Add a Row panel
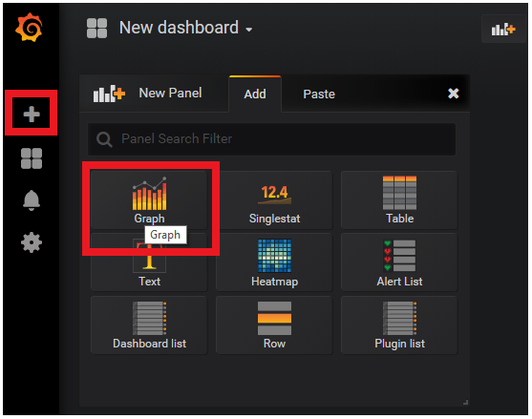 click(274, 325)
